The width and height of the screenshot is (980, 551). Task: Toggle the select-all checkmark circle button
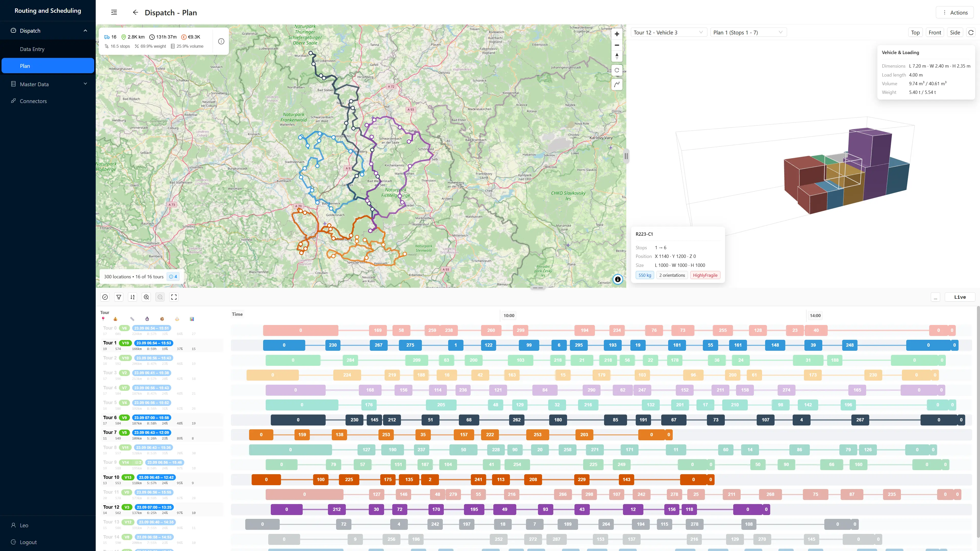click(x=105, y=297)
